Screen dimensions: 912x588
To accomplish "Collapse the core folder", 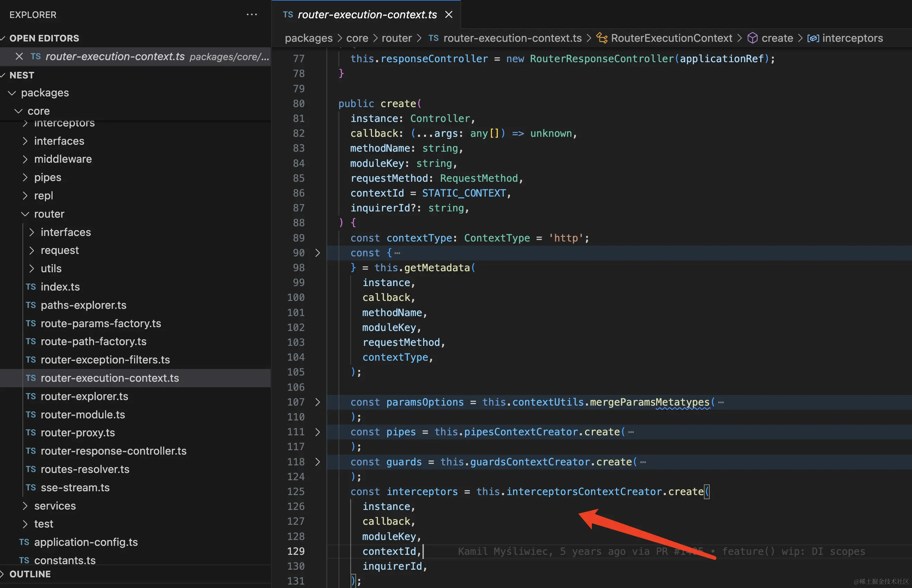I will click(x=18, y=111).
